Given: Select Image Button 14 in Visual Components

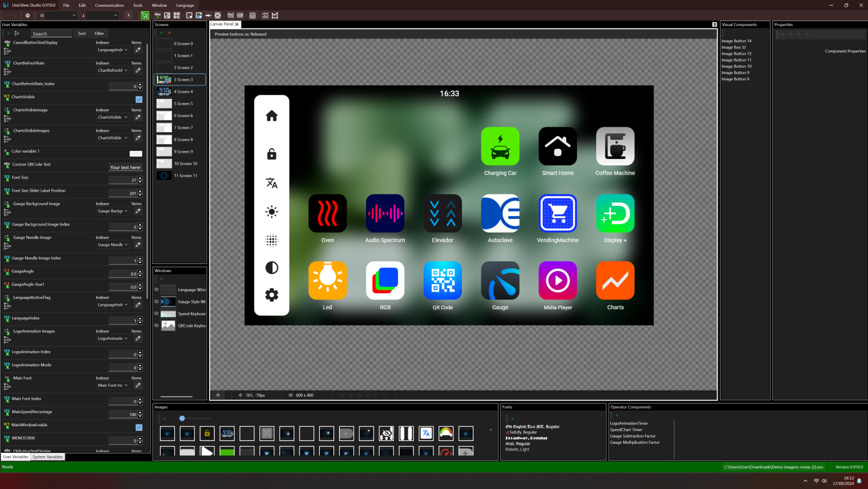Looking at the screenshot, I should point(736,41).
